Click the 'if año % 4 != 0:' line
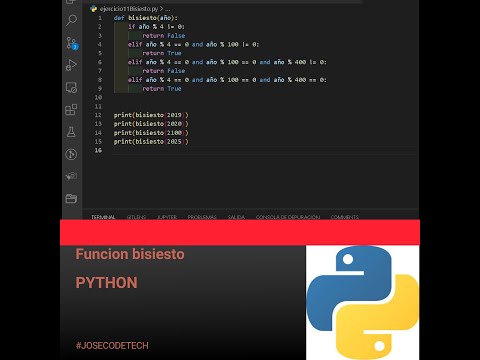This screenshot has width=480, height=360. 156,27
